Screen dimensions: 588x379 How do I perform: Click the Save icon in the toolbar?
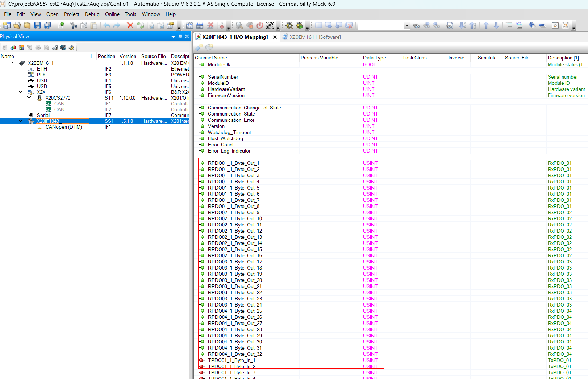[x=37, y=25]
